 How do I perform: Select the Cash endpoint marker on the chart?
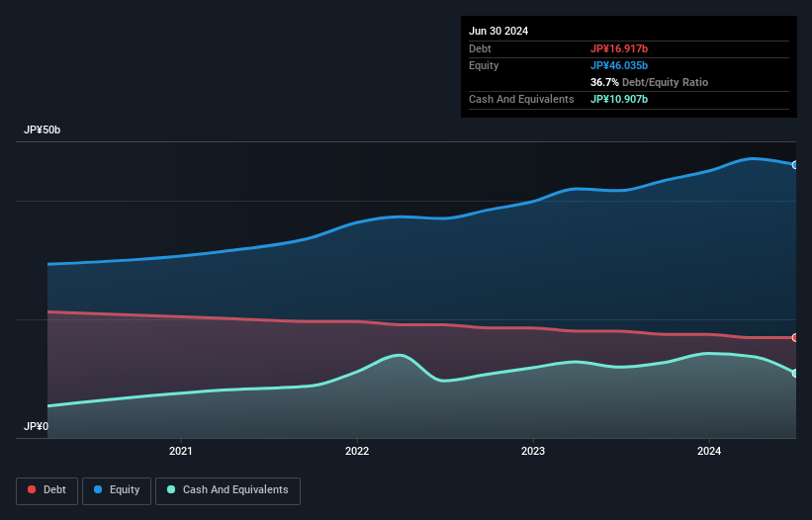tap(795, 374)
